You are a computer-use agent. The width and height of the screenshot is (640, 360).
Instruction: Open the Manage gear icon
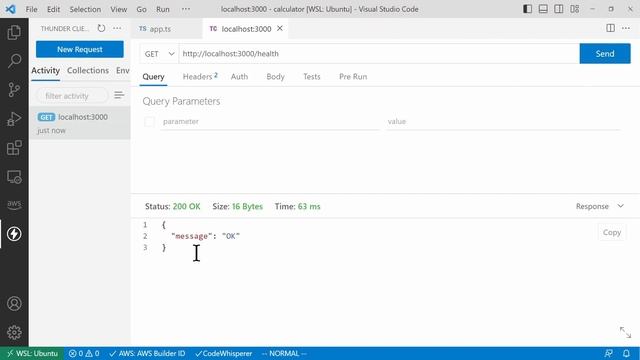click(14, 333)
